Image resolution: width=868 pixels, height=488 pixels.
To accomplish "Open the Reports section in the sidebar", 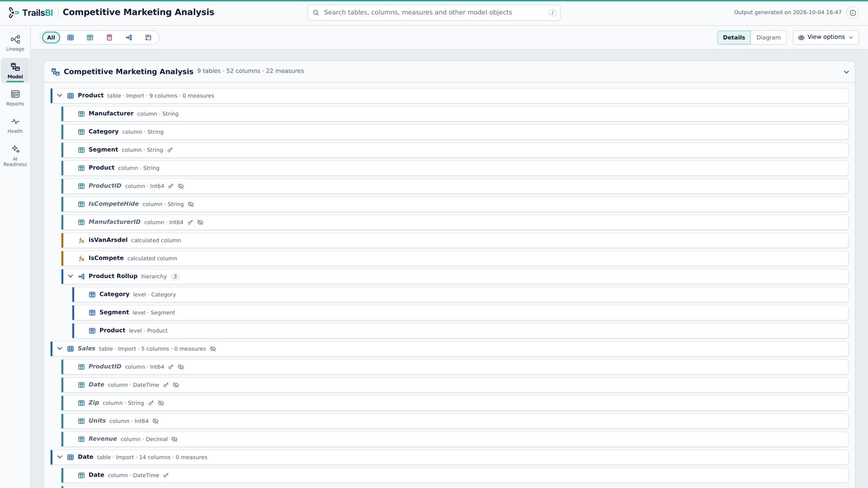I will [x=15, y=98].
